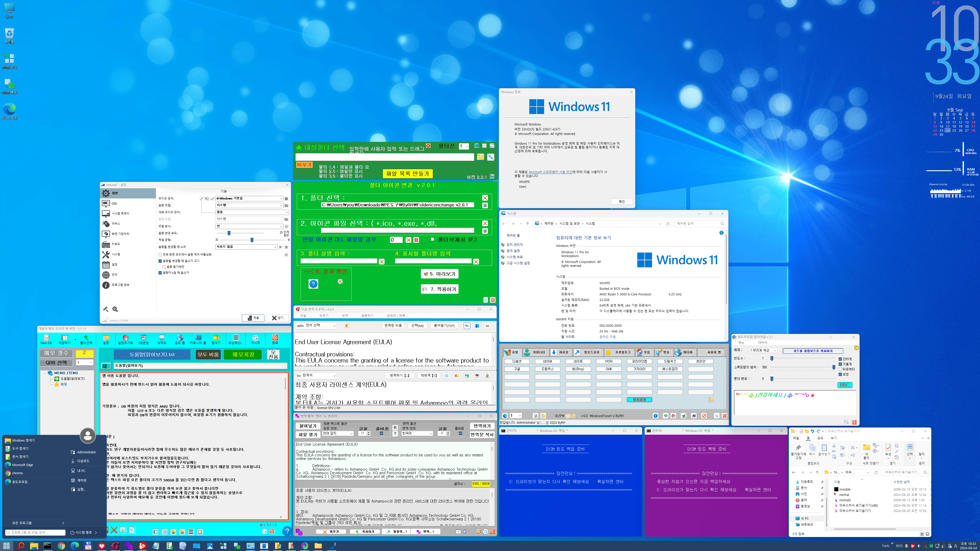Click 설정초기화 icon in memo helper

(126, 338)
